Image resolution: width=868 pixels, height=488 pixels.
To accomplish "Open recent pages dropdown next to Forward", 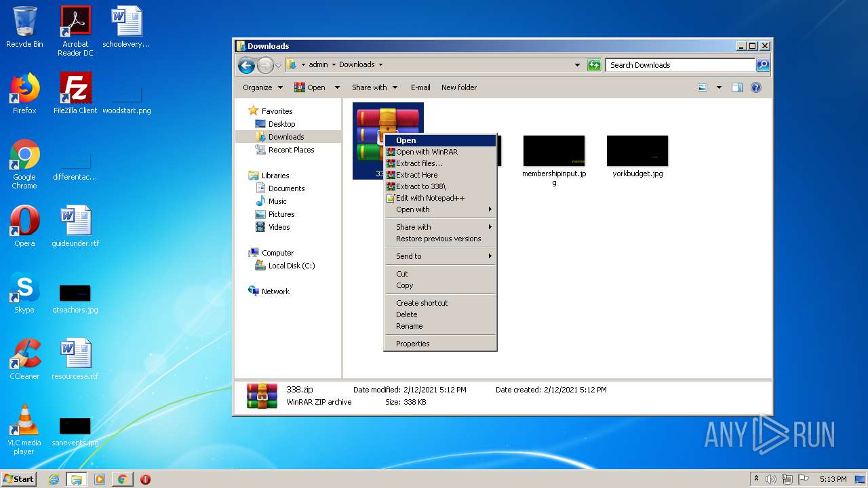I will tap(278, 65).
